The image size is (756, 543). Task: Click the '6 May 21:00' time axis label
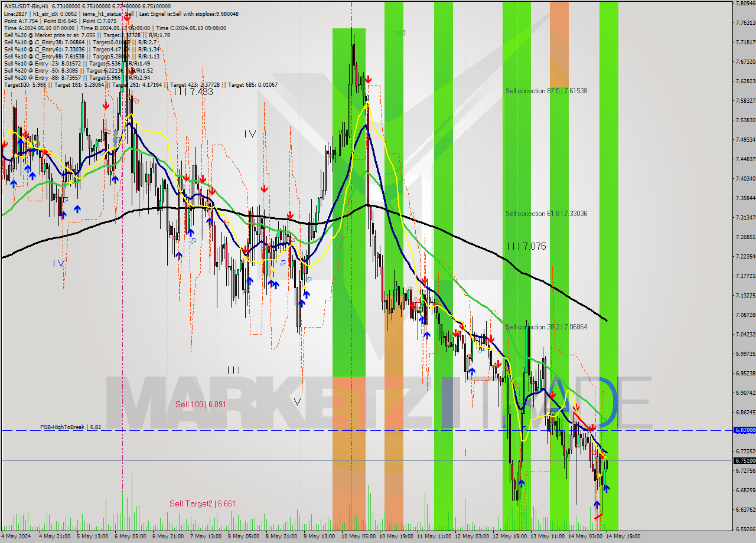click(168, 536)
